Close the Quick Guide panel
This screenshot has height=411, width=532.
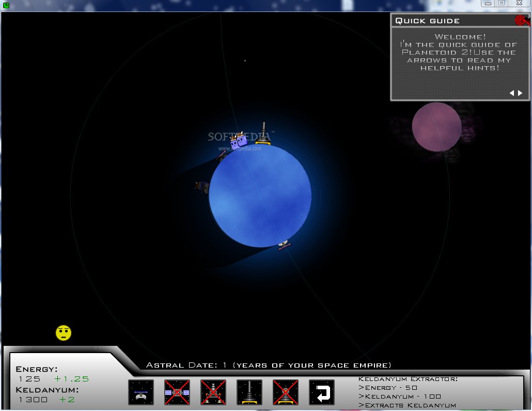(x=521, y=20)
